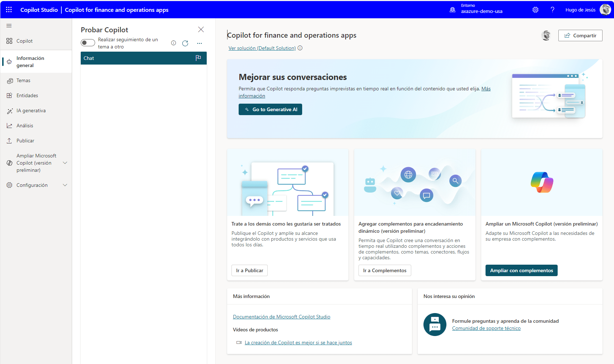Close the Probar Copilot test panel
The width and height of the screenshot is (614, 364).
201,29
